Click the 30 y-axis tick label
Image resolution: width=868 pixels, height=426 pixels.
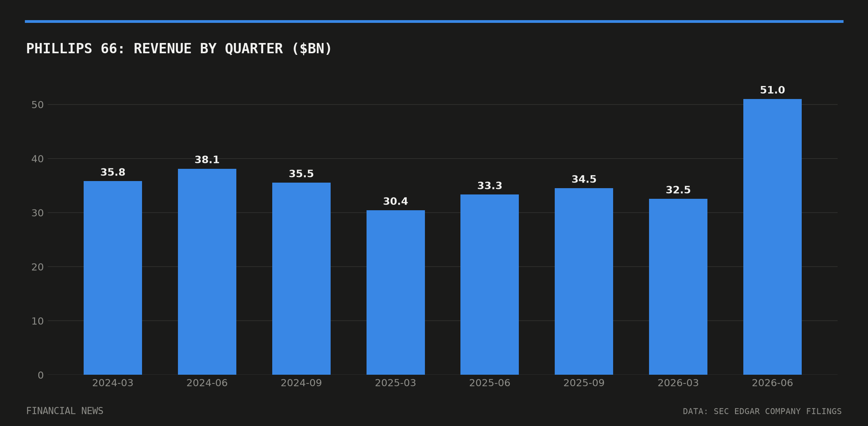pos(37,213)
